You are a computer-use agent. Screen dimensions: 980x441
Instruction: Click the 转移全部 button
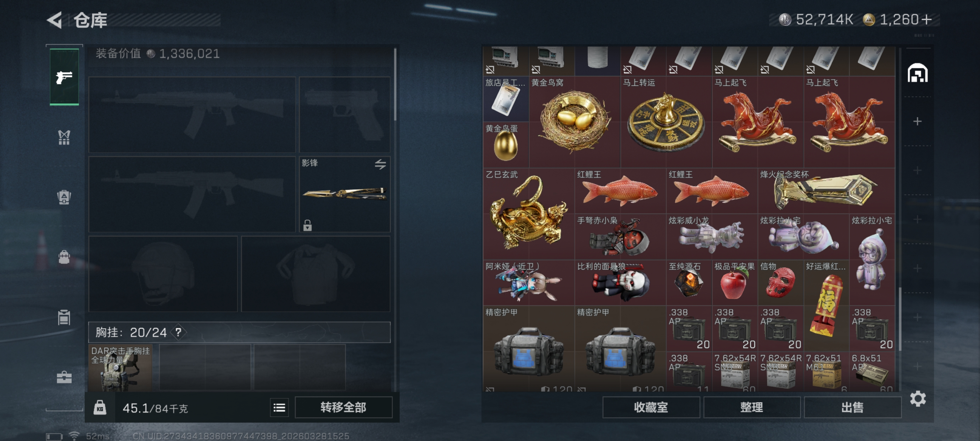pos(343,407)
